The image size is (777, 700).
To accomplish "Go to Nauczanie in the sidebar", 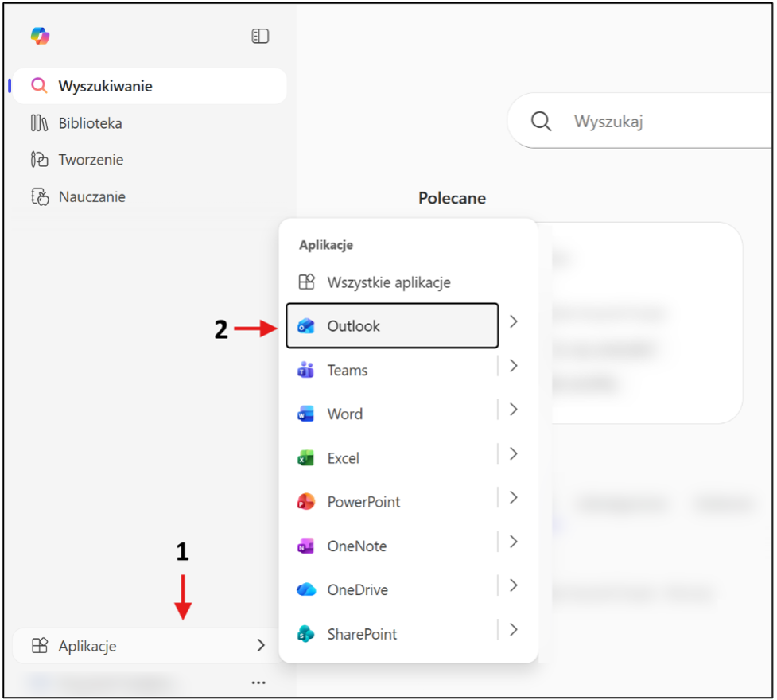I will coord(91,196).
